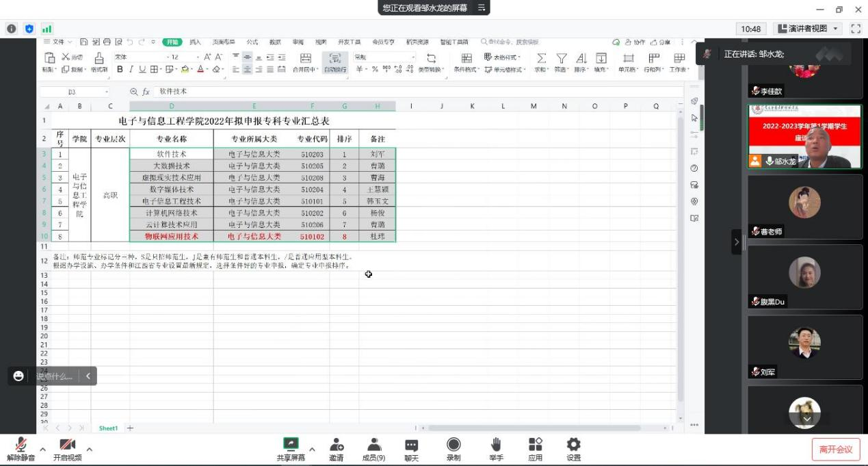Open the 演讲者视图 view layout dropdown
The width and height of the screenshot is (868, 466).
[x=808, y=29]
